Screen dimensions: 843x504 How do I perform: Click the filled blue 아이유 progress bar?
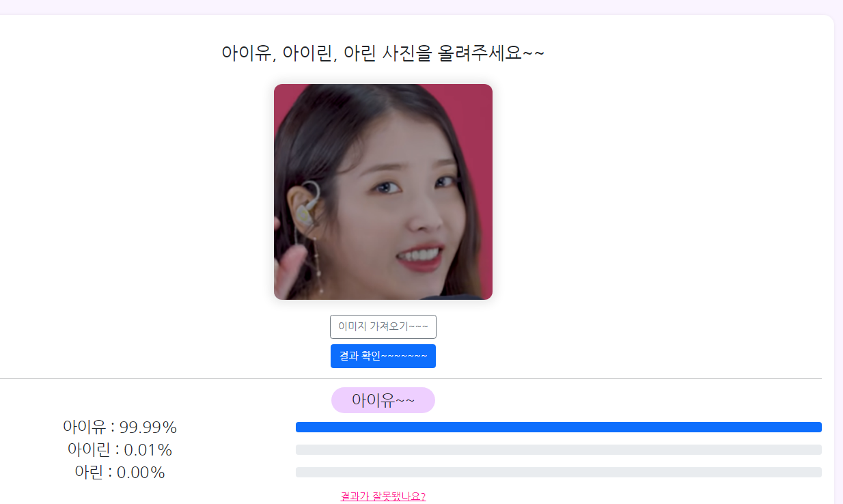pyautogui.click(x=559, y=428)
